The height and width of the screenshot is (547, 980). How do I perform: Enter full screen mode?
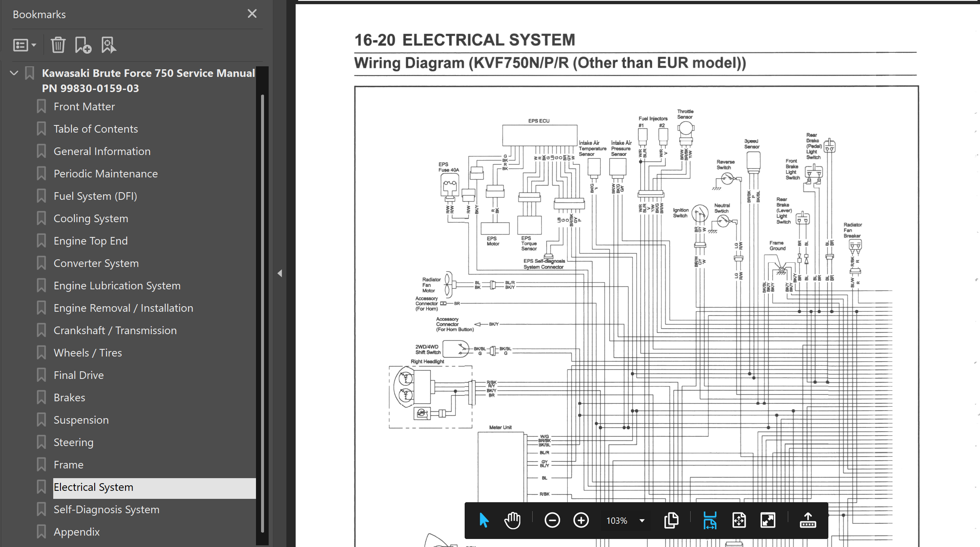tap(768, 520)
